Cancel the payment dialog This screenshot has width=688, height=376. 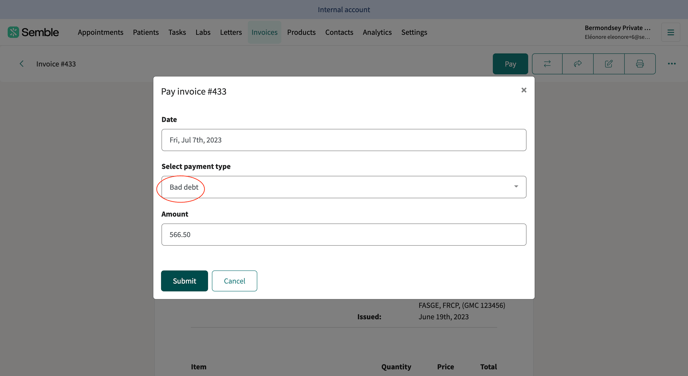234,281
